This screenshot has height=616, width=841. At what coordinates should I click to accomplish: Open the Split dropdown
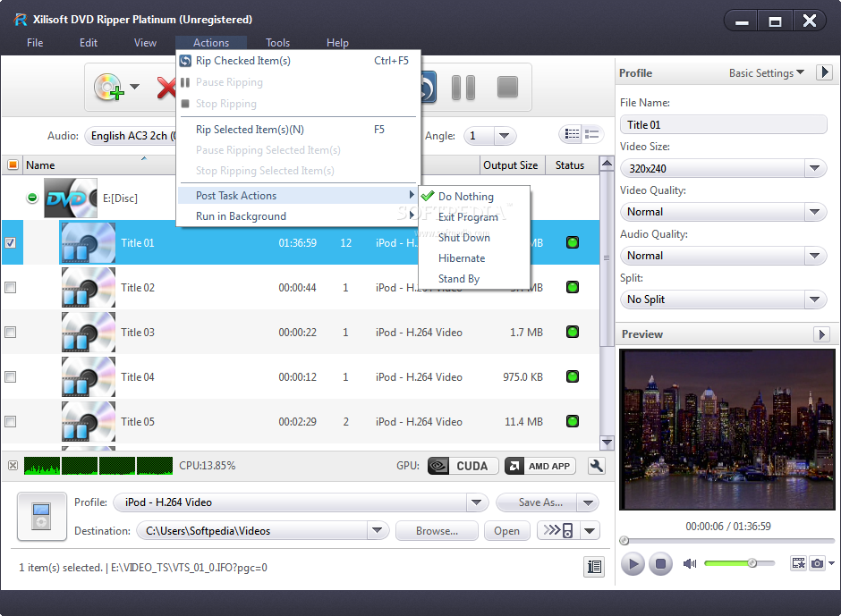pos(814,300)
